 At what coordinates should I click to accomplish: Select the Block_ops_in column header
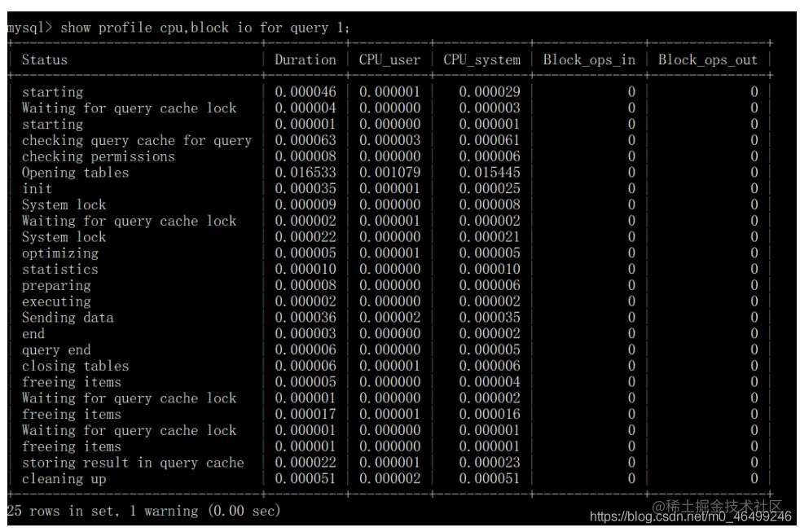pyautogui.click(x=589, y=59)
